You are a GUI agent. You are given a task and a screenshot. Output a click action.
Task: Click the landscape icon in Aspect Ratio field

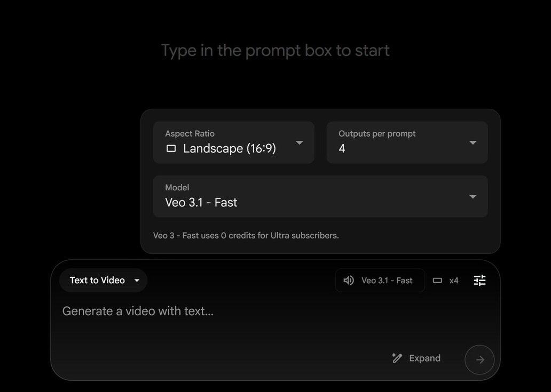pyautogui.click(x=171, y=149)
